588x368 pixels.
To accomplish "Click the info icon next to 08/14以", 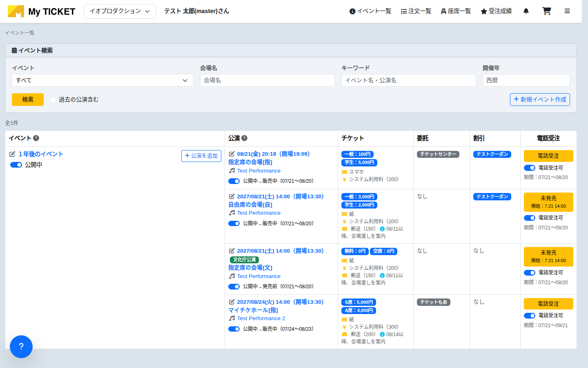I will tap(382, 334).
